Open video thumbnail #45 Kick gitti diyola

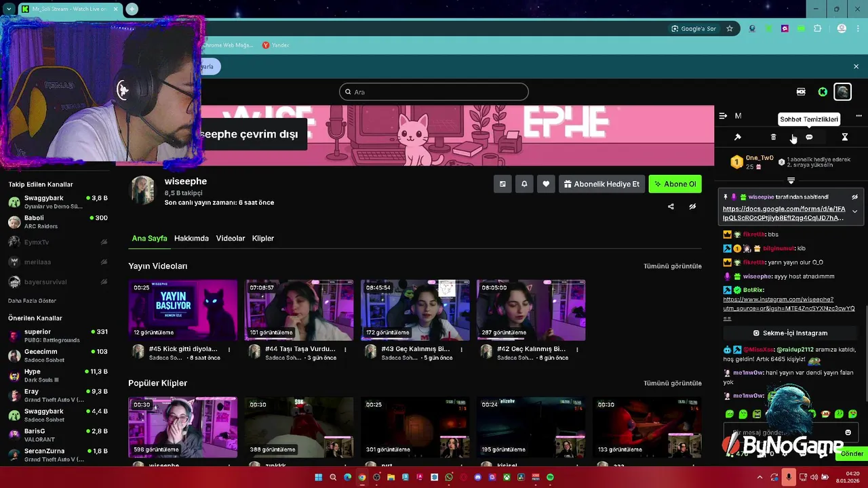click(183, 310)
